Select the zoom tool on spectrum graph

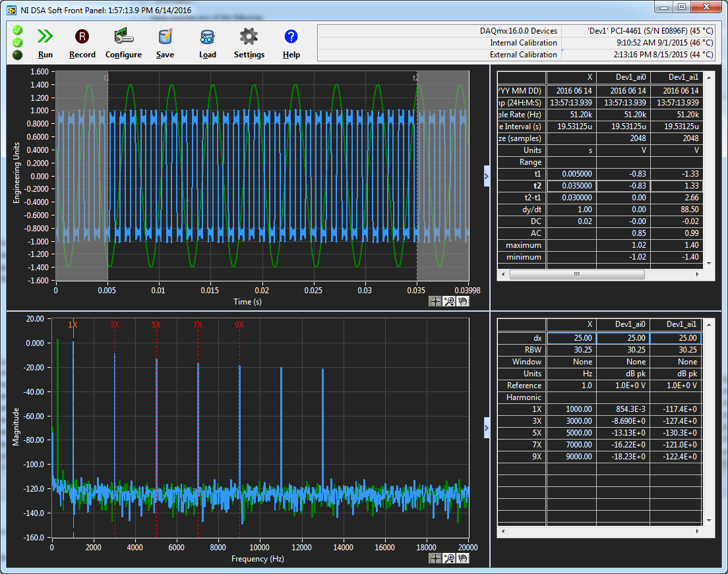click(x=449, y=558)
